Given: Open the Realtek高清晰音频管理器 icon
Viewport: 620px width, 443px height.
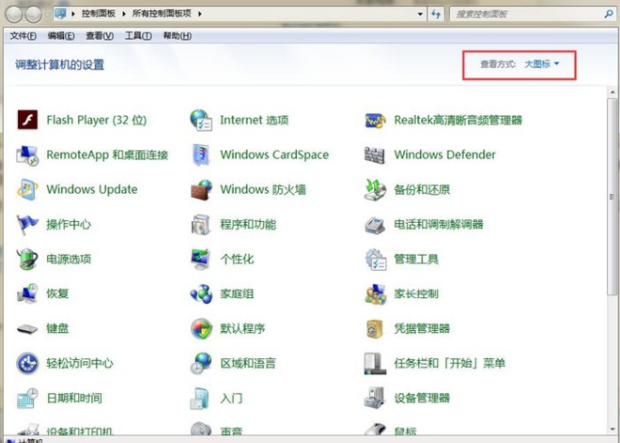Looking at the screenshot, I should click(375, 120).
